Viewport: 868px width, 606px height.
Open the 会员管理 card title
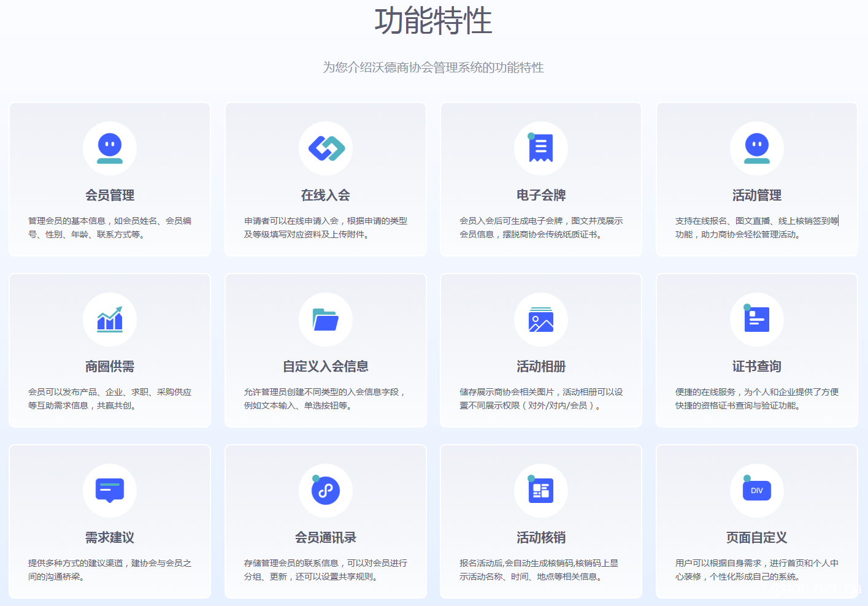(110, 195)
